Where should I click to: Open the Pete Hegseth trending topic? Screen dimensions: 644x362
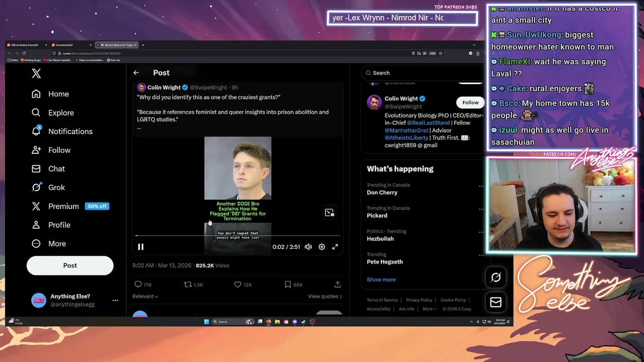coord(385,262)
